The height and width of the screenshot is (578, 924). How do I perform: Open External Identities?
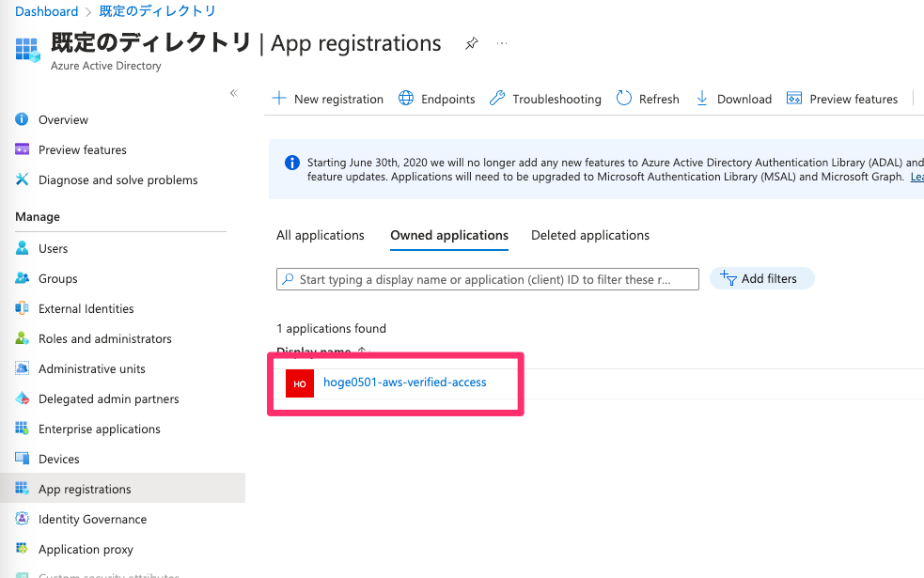coord(86,309)
